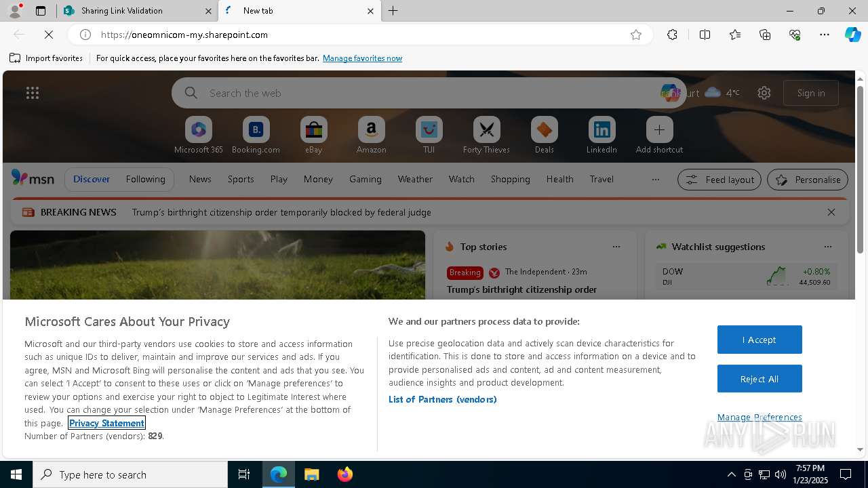Viewport: 868px width, 488px height.
Task: Open the DOW watchlist entry
Action: [747, 276]
